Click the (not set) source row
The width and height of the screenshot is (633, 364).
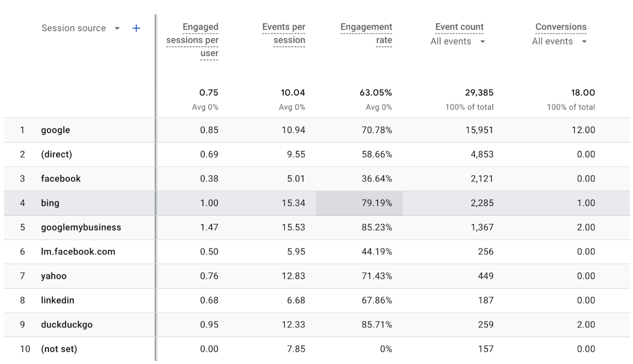click(x=59, y=349)
